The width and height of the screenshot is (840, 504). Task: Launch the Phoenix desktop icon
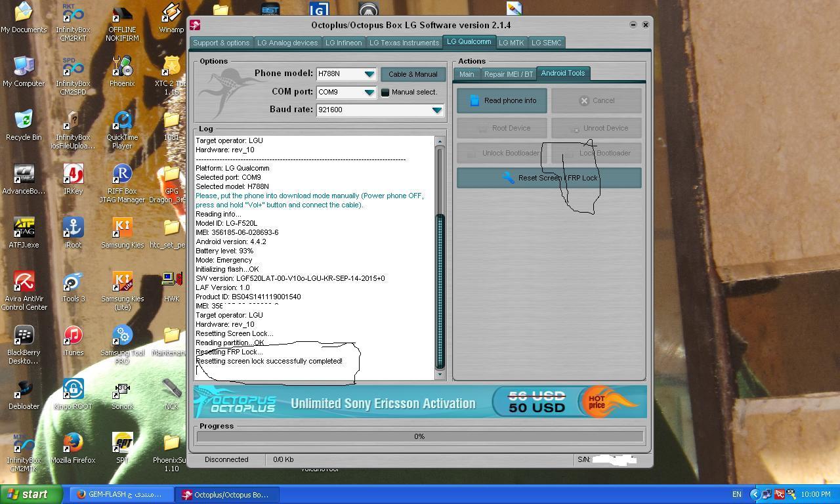point(122,72)
